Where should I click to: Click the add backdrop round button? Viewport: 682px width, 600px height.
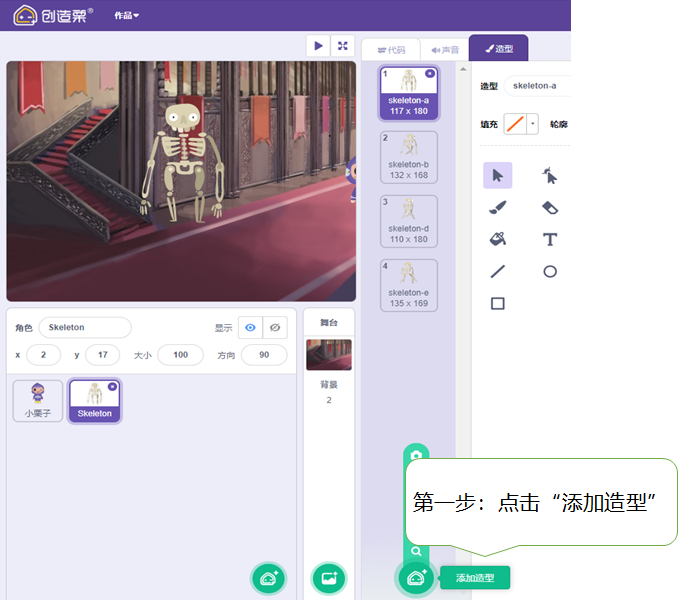click(329, 578)
